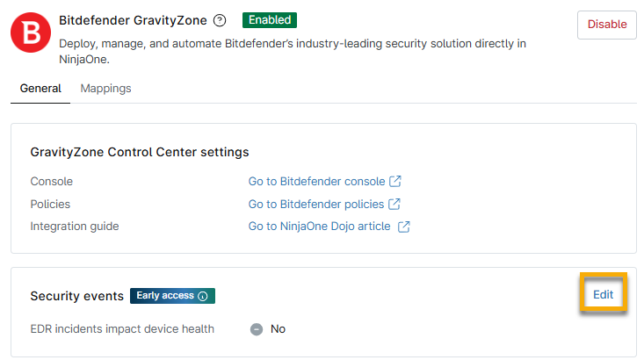The height and width of the screenshot is (360, 644).
Task: Click the Bitdefender red B logo
Action: [x=31, y=32]
